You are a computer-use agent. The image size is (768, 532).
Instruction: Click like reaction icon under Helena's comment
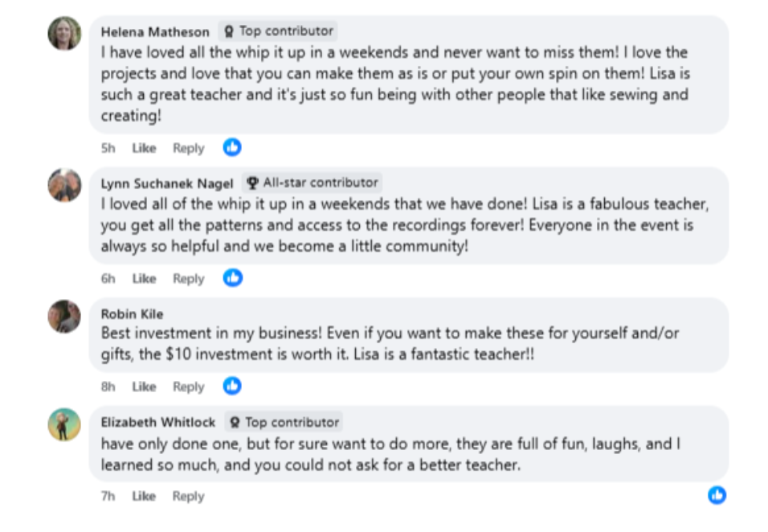(232, 148)
